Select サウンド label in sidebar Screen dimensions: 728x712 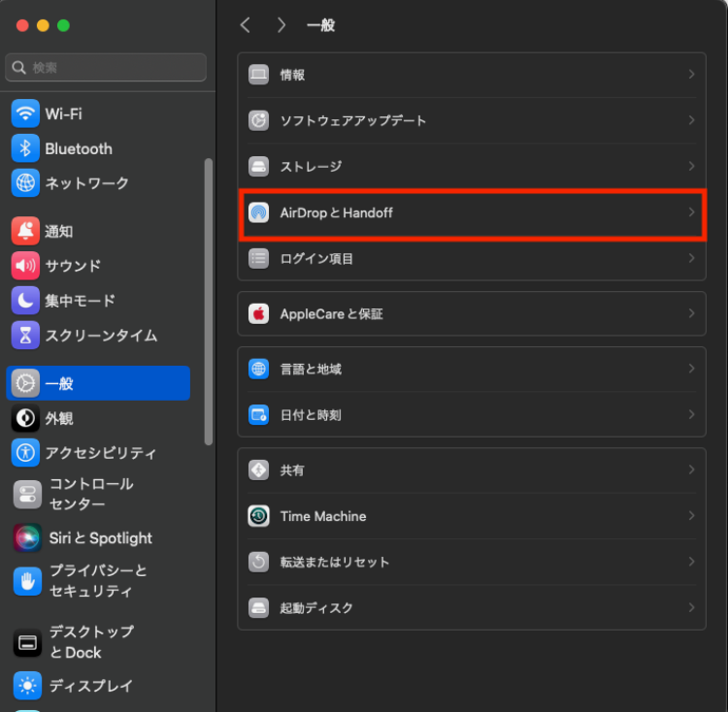pos(73,266)
